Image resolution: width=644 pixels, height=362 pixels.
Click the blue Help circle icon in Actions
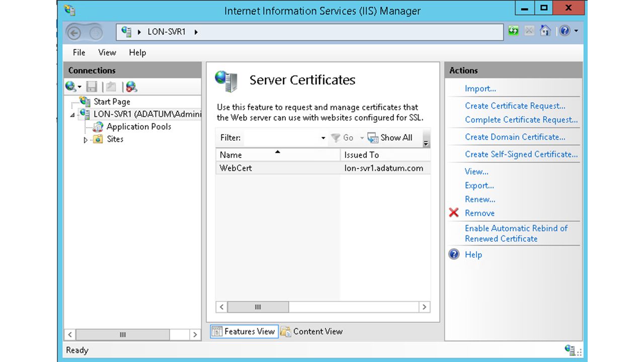coord(454,254)
